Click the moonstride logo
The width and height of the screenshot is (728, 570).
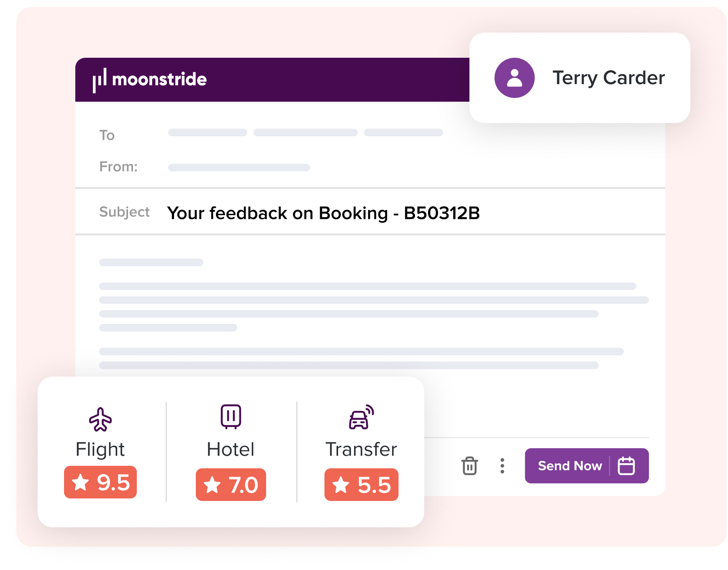point(149,80)
